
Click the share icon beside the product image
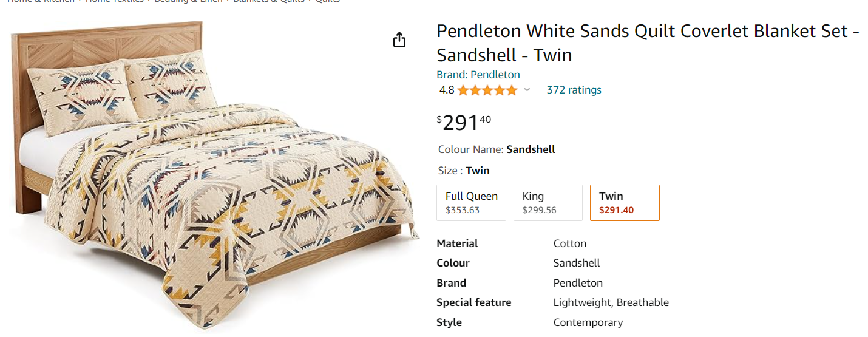399,40
